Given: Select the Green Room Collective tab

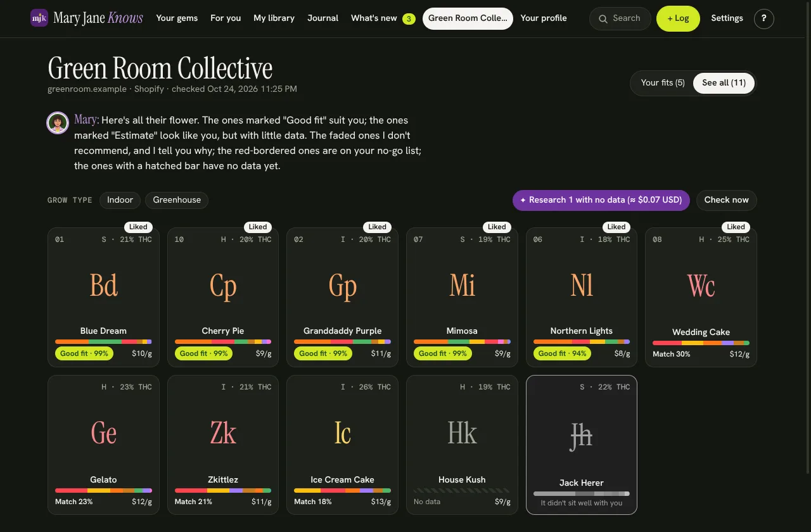Looking at the screenshot, I should (x=468, y=18).
